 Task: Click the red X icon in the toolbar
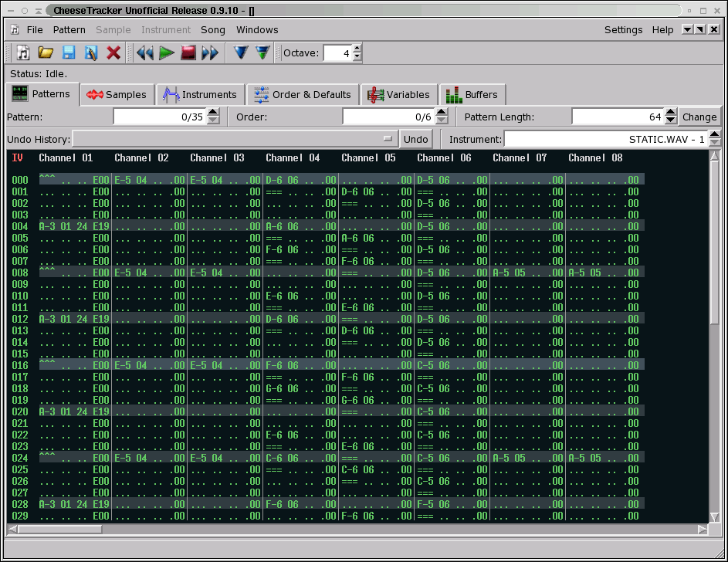click(x=113, y=53)
